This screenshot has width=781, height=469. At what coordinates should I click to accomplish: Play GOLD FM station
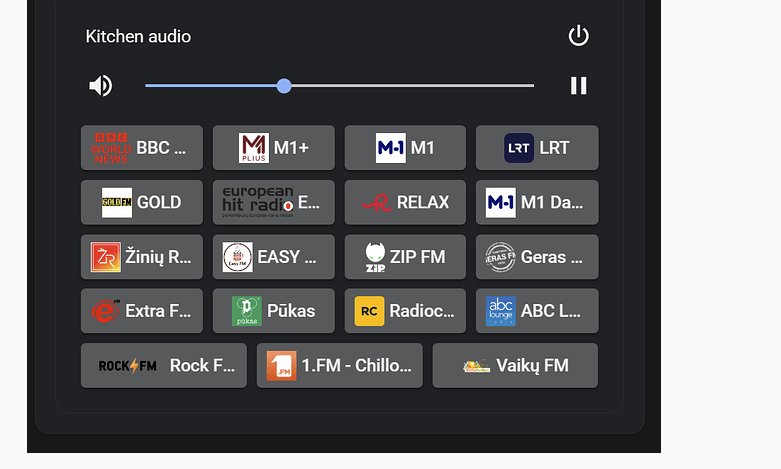(142, 203)
